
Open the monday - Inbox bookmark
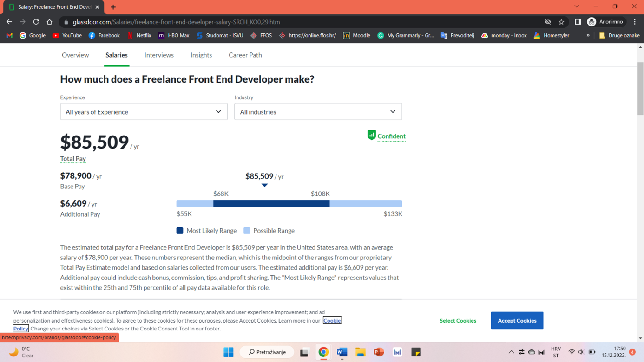pyautogui.click(x=504, y=35)
